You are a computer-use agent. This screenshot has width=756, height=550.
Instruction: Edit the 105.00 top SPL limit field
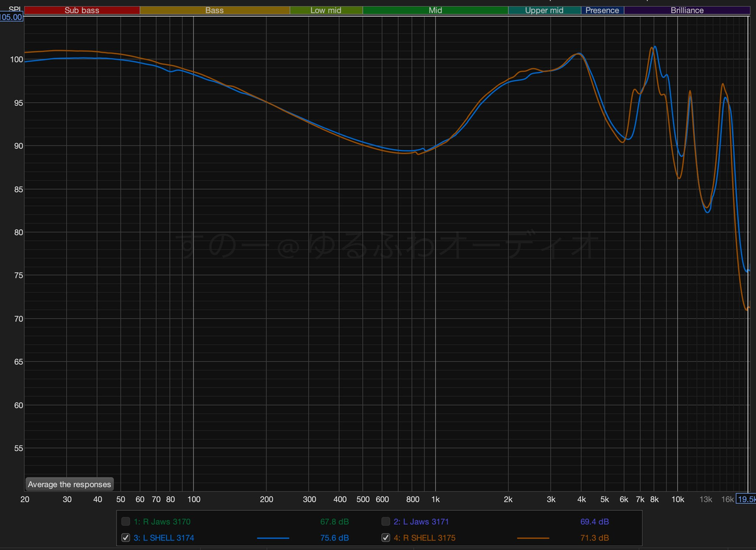[x=12, y=17]
